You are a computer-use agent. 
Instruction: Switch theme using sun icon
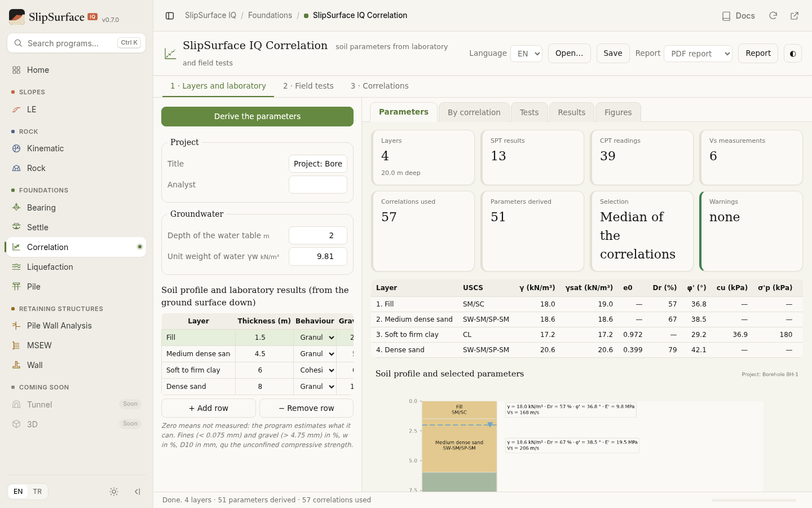[114, 492]
